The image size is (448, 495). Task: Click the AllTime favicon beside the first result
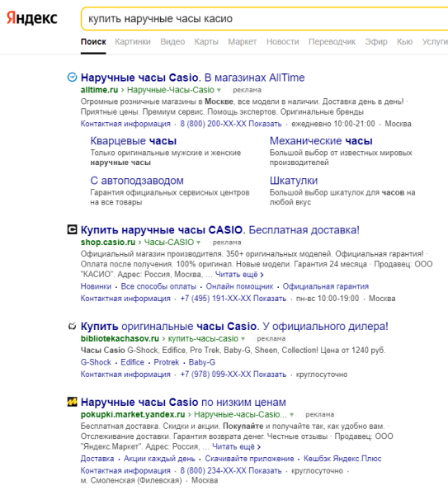[x=72, y=77]
